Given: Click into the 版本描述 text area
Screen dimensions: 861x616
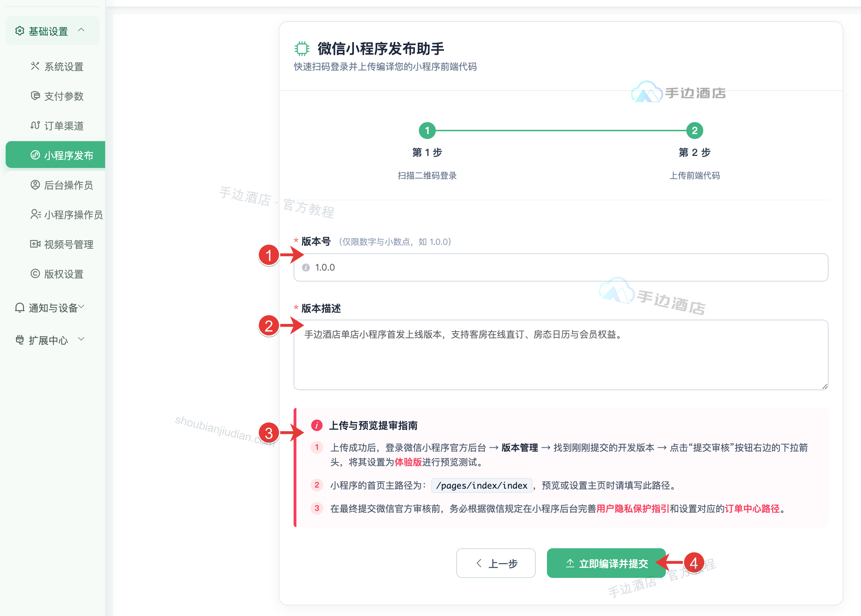Looking at the screenshot, I should pyautogui.click(x=561, y=355).
